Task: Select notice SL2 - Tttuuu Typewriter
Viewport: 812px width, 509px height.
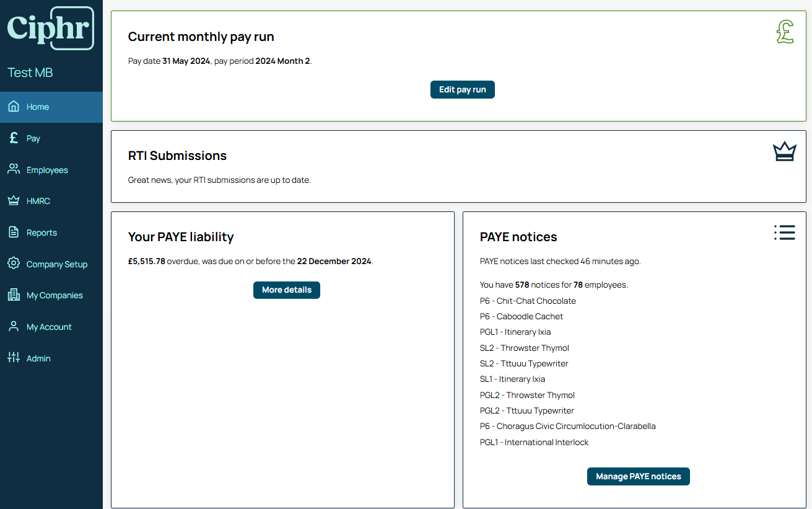Action: [524, 363]
